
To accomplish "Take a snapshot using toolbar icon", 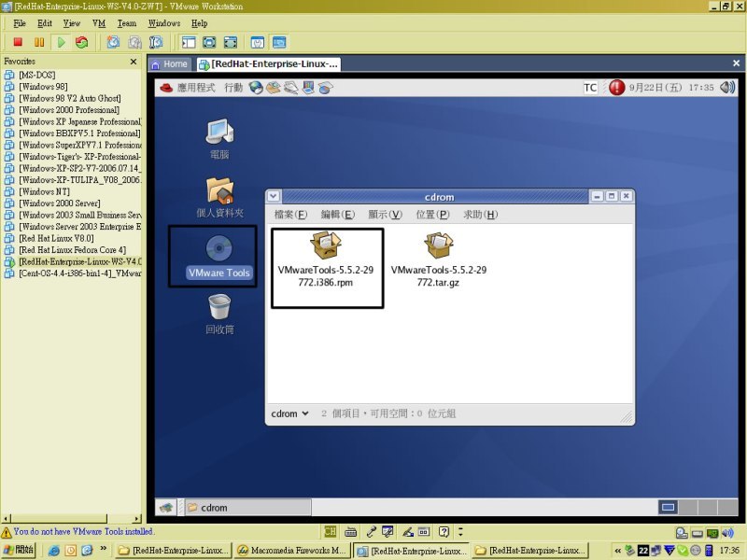I will tap(113, 42).
